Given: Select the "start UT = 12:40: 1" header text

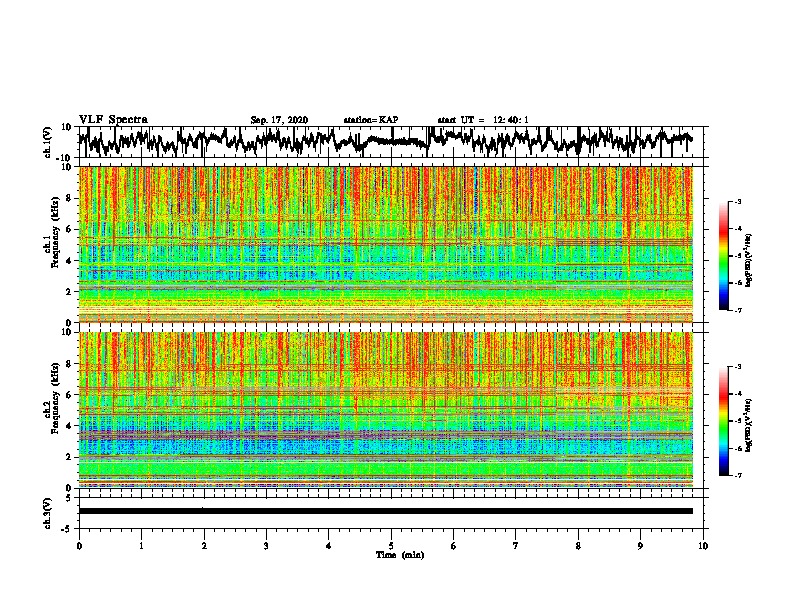Looking at the screenshot, I should (483, 120).
